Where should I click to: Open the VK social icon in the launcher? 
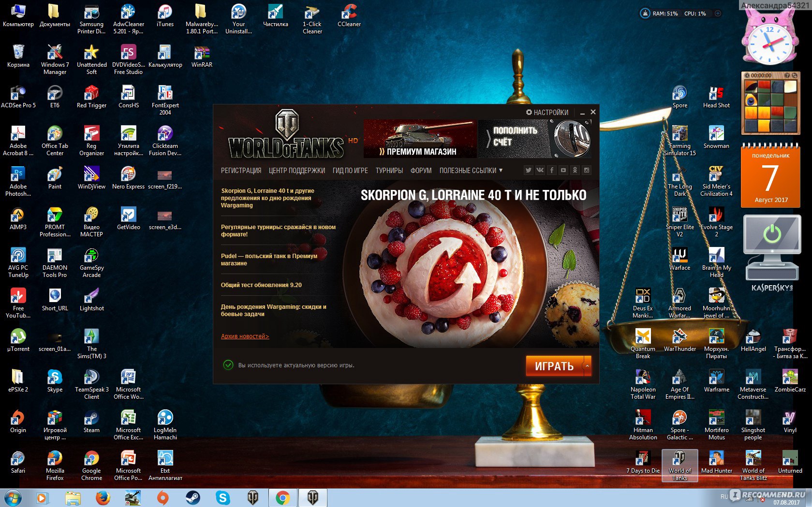(x=540, y=170)
